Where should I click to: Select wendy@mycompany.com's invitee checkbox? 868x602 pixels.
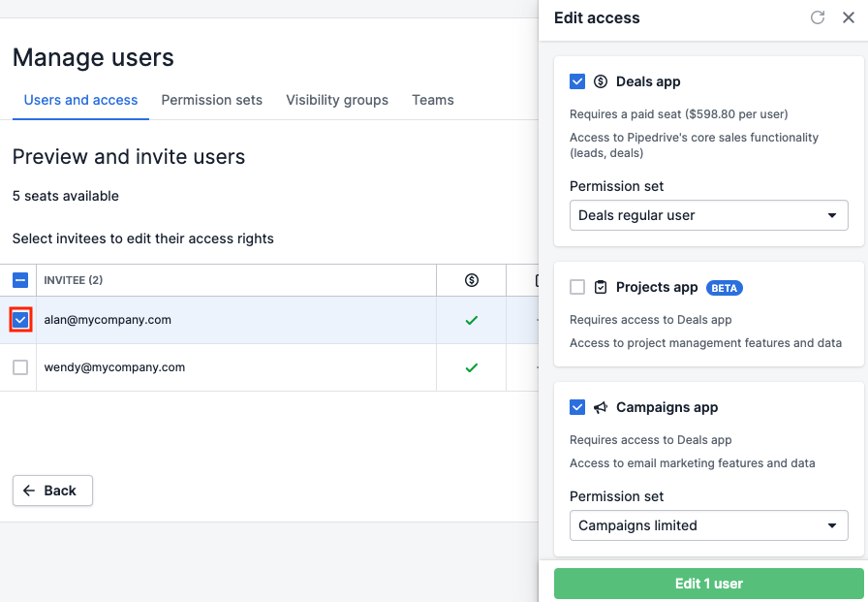(x=20, y=367)
